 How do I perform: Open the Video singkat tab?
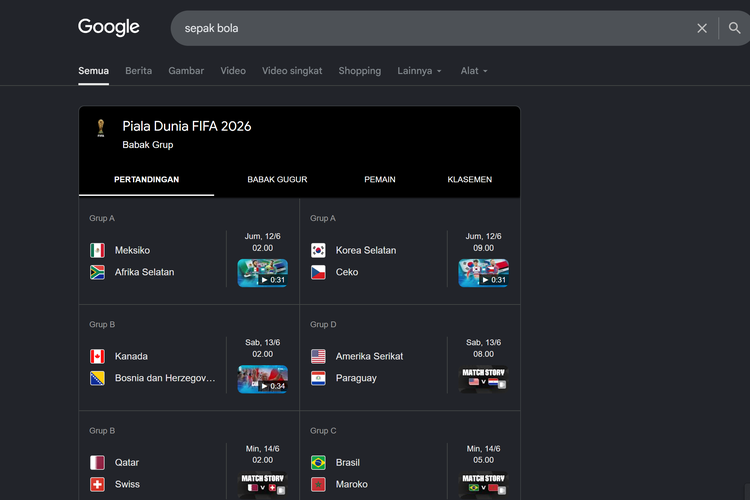(x=292, y=71)
